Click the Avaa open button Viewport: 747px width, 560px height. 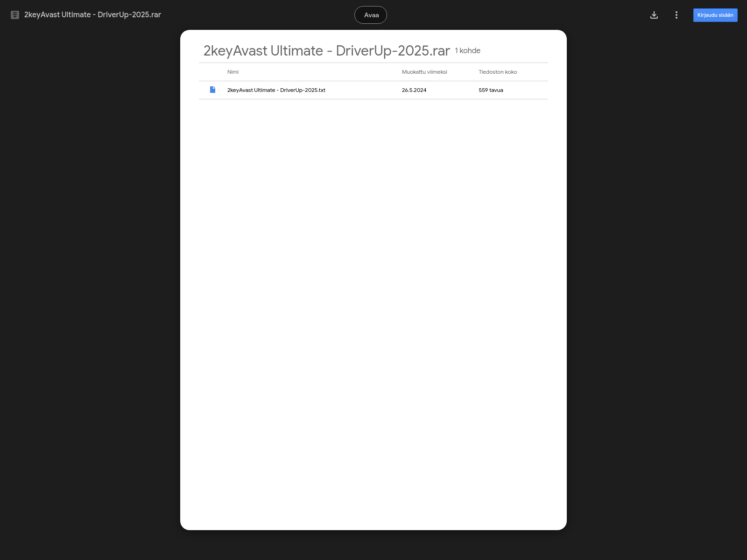click(371, 15)
